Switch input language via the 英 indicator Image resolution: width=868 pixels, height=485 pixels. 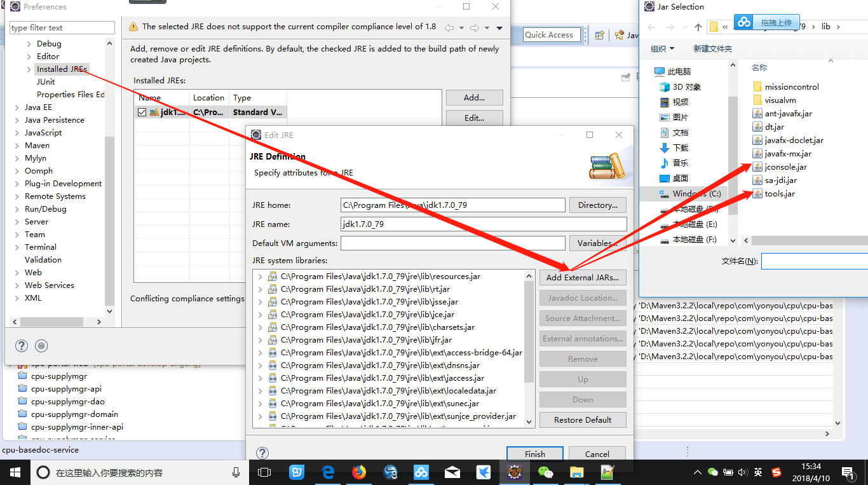point(757,473)
